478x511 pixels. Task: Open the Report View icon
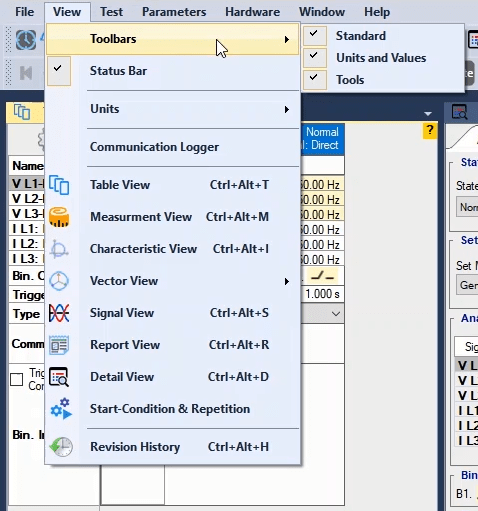(x=59, y=345)
